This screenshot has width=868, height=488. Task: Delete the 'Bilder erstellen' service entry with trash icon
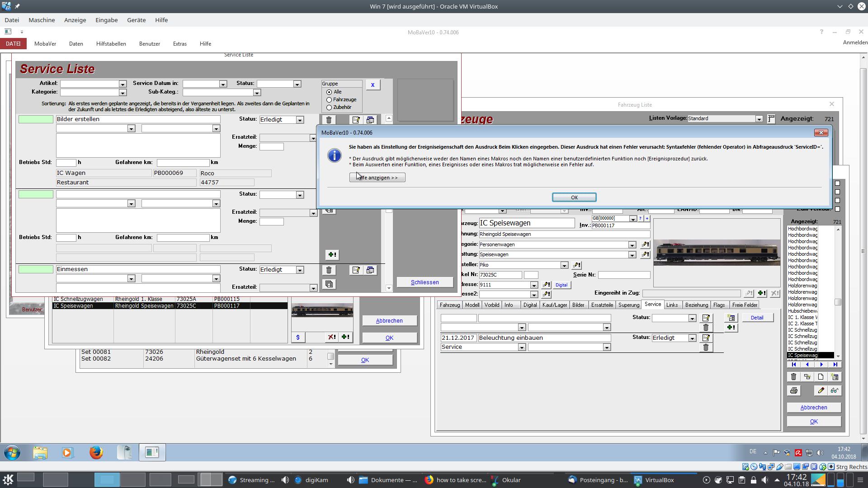(329, 120)
